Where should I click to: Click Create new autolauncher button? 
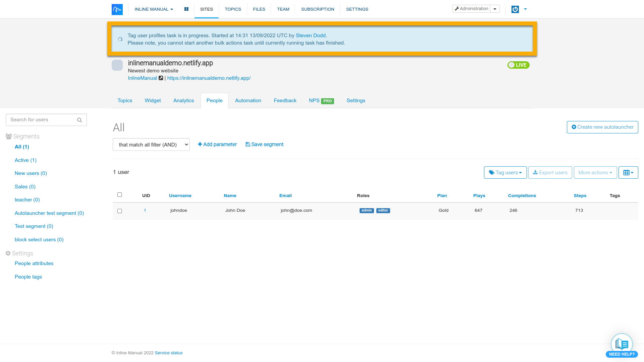(x=602, y=127)
